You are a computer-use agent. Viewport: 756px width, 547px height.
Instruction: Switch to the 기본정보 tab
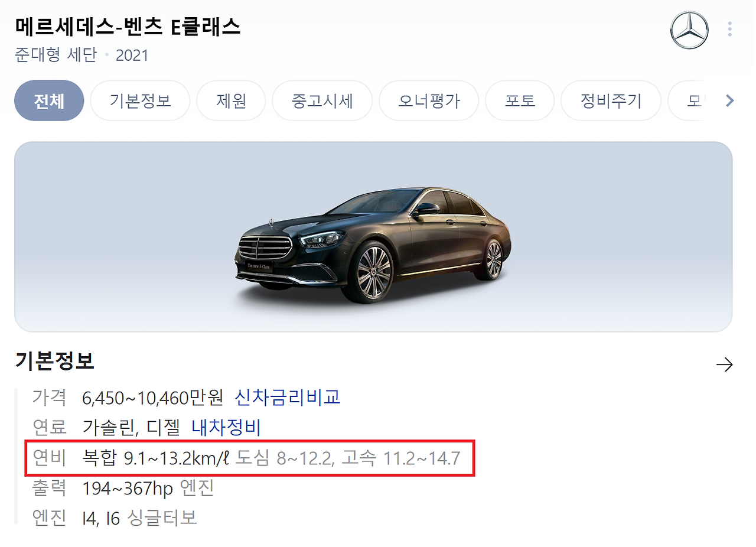pos(140,101)
